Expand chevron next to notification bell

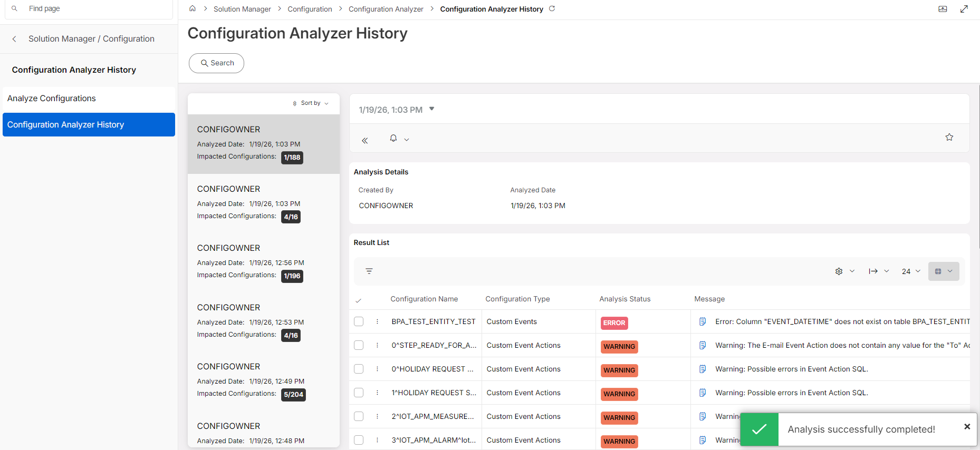click(x=407, y=140)
